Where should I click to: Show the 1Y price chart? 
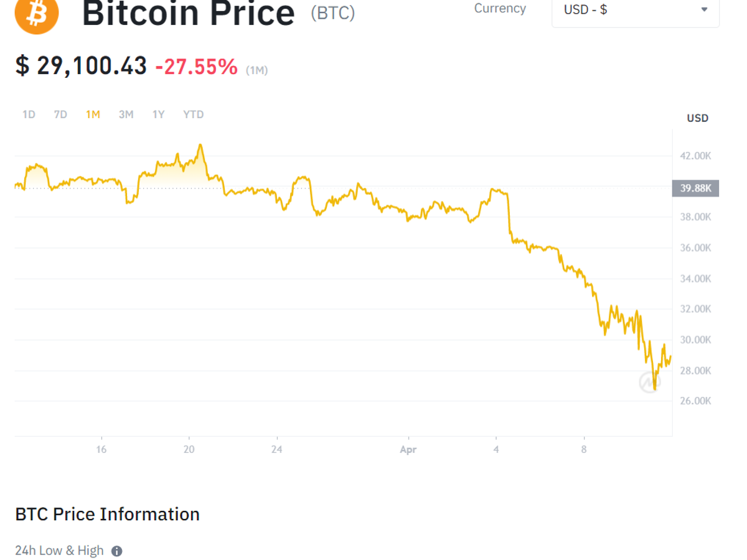pos(159,114)
